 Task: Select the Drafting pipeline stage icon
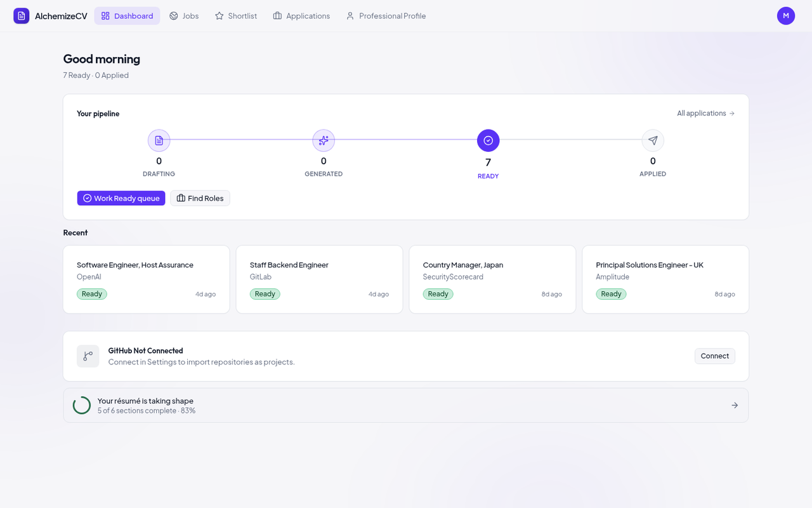(159, 140)
